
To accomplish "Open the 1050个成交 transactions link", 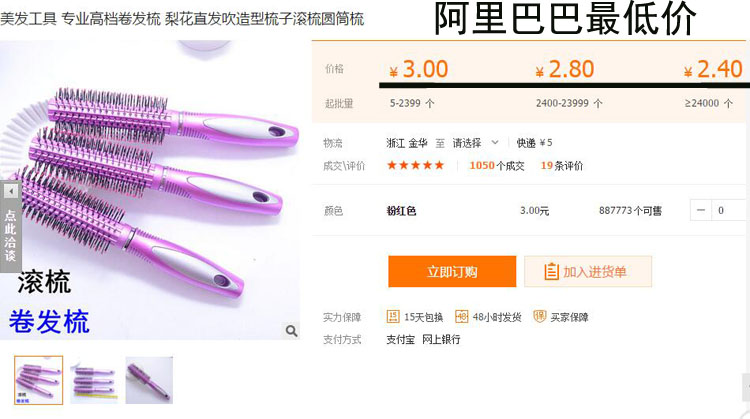I will [496, 165].
